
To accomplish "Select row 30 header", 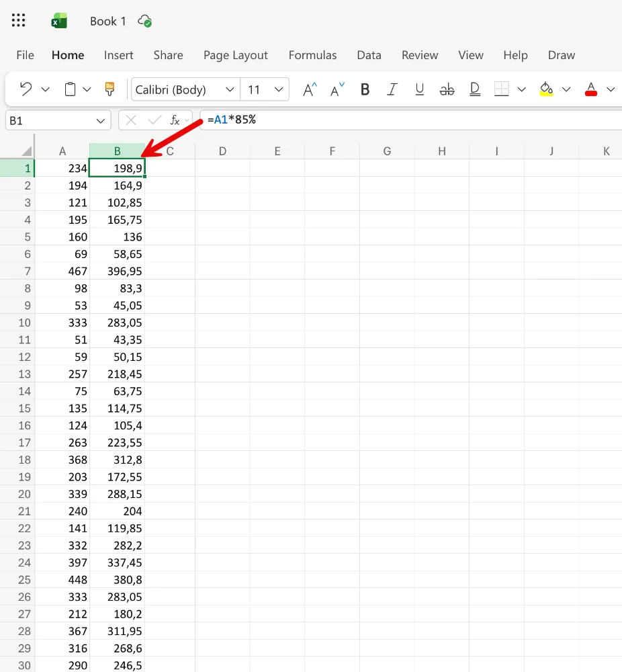I will pyautogui.click(x=17, y=665).
